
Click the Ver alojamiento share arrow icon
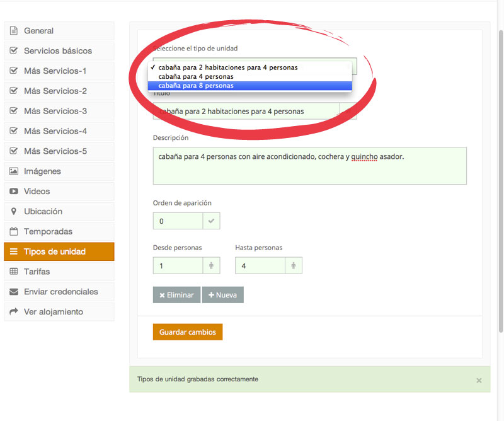point(13,311)
